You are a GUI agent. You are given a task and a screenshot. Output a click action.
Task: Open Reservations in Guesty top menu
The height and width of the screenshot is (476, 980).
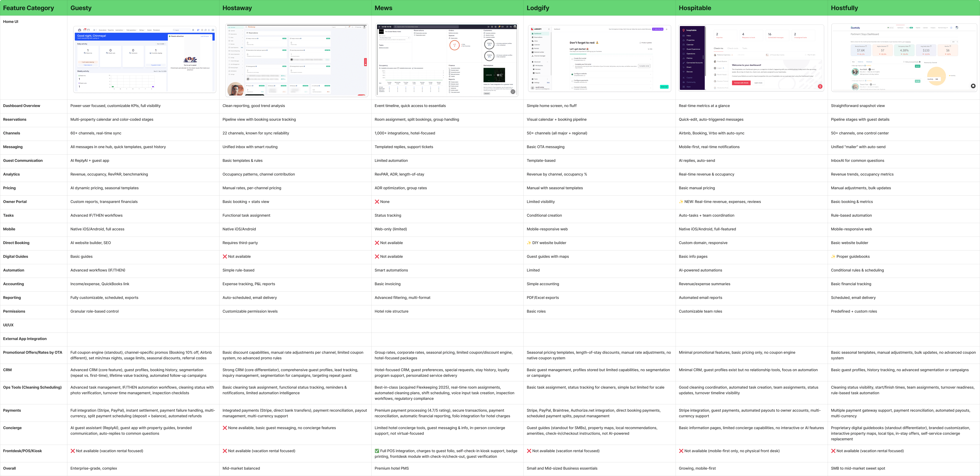(103, 30)
